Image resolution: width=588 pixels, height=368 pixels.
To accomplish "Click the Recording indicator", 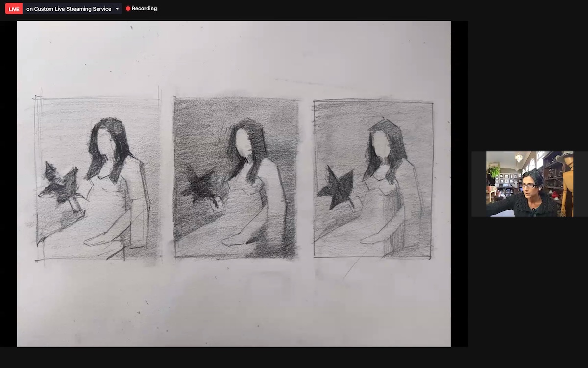I will pyautogui.click(x=142, y=8).
